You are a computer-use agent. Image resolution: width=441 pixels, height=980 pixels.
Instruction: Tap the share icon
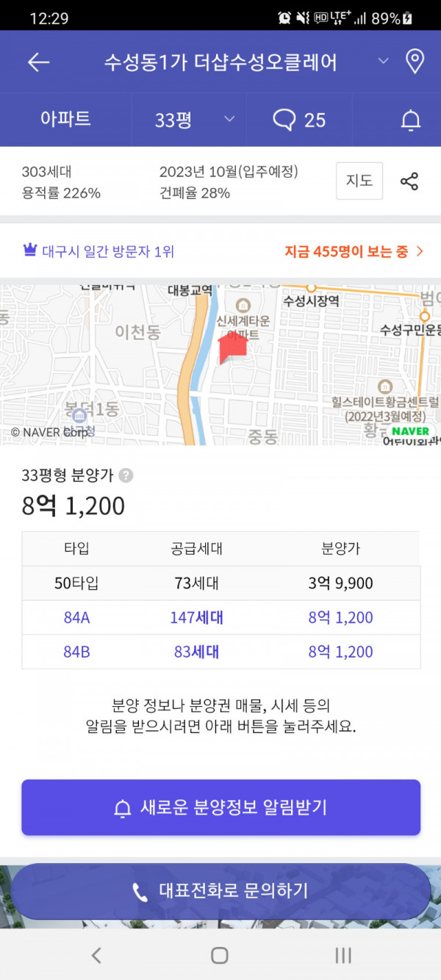[409, 181]
